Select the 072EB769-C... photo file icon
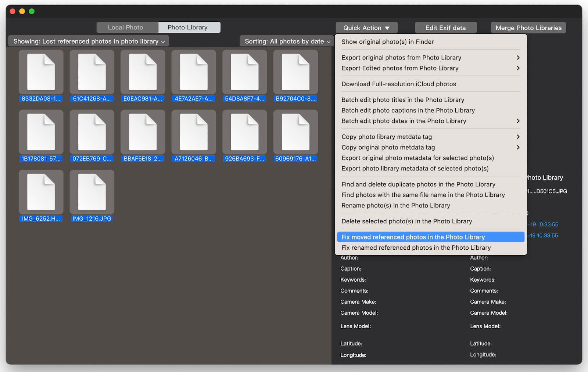The image size is (588, 372). [92, 132]
